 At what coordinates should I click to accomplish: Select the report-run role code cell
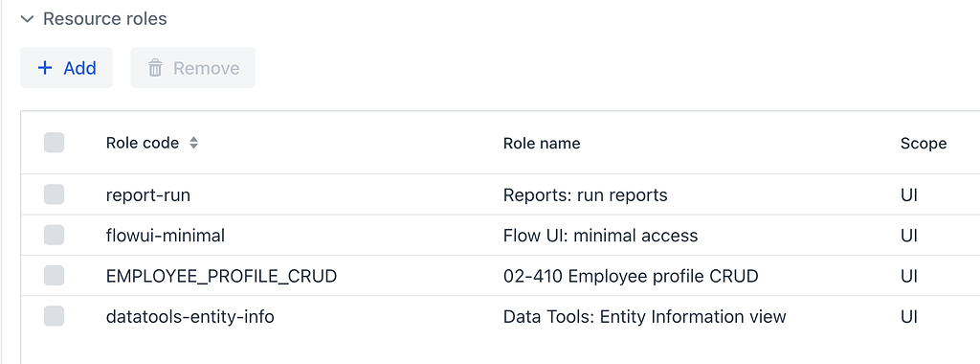click(148, 195)
